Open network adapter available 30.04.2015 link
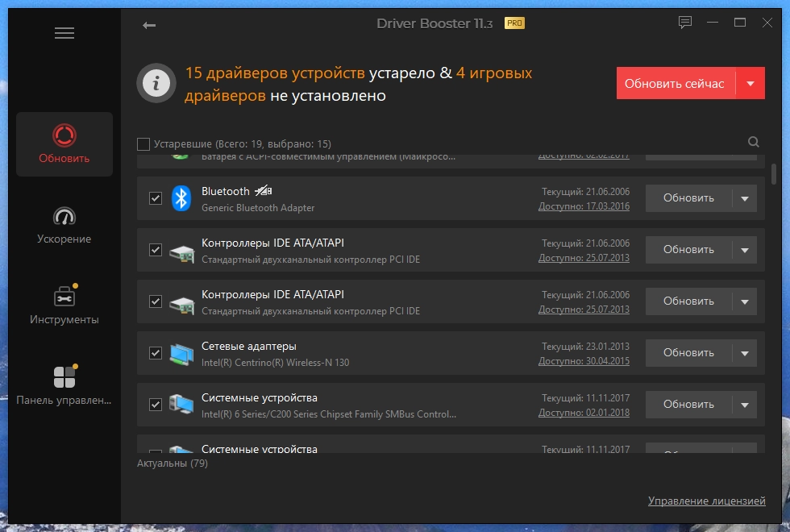This screenshot has height=532, width=790. coord(584,361)
